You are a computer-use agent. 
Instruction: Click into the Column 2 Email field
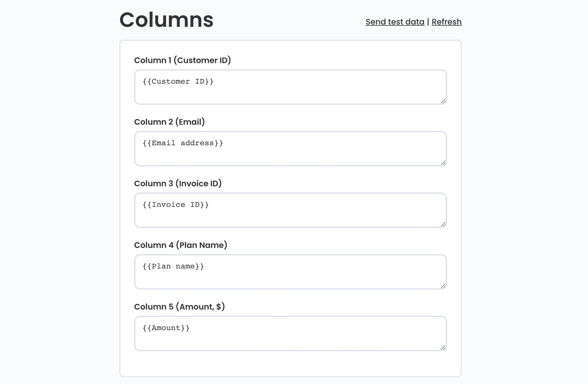click(290, 149)
